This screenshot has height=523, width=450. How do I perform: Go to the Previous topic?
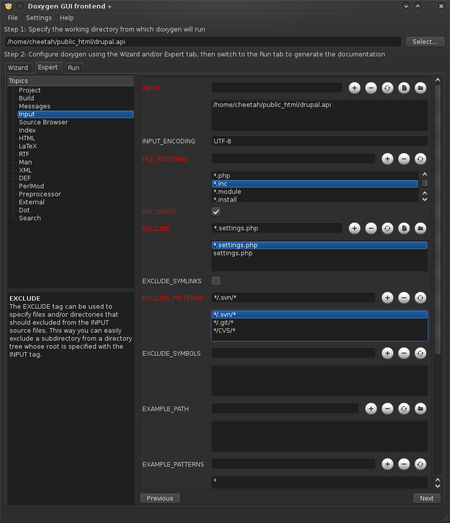pyautogui.click(x=160, y=498)
